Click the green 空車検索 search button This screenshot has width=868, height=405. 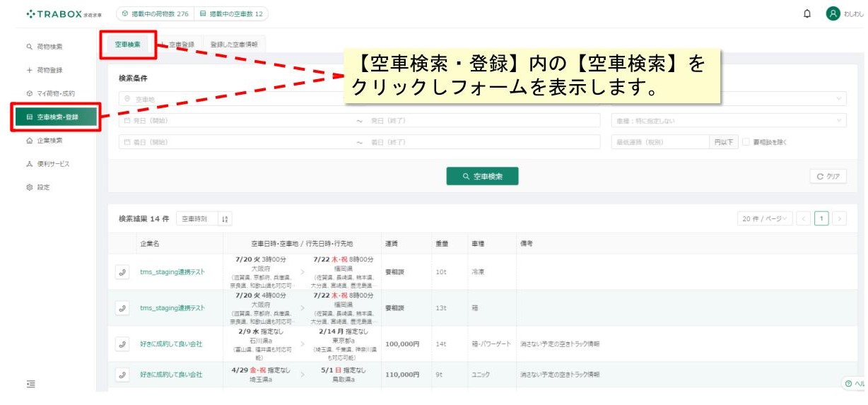483,177
